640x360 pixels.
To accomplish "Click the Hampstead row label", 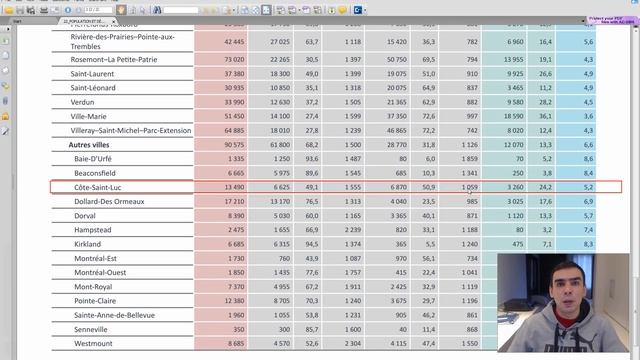I will coord(93,230).
